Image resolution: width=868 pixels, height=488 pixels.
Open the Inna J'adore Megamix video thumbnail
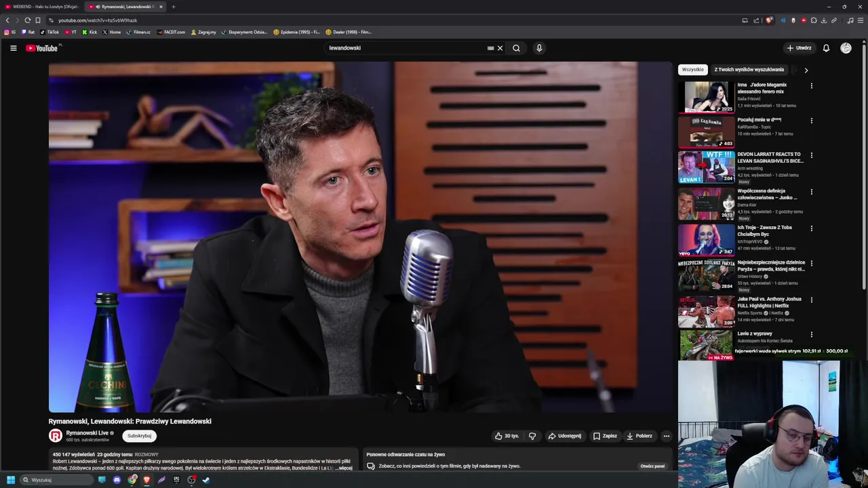706,97
